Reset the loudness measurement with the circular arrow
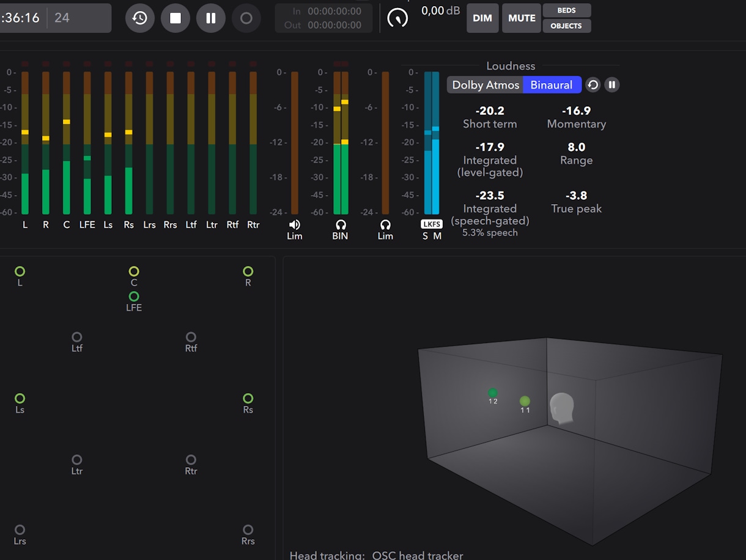746x560 pixels. [592, 84]
